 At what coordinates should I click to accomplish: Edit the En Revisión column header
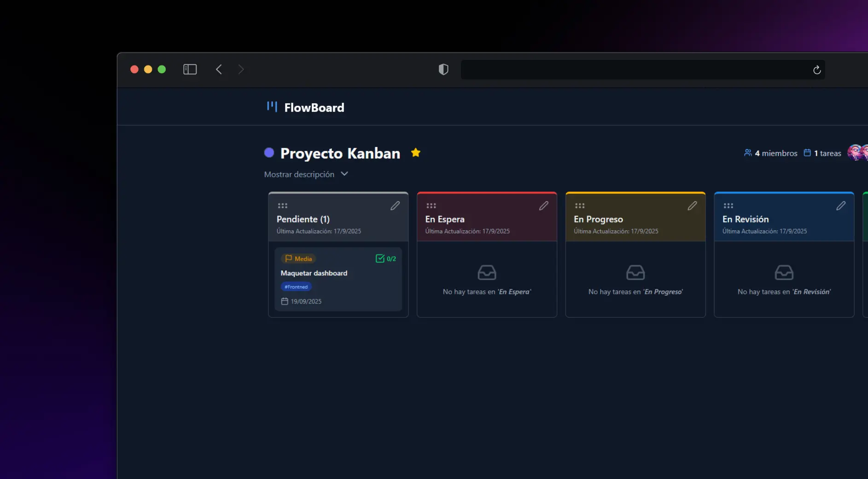click(842, 205)
